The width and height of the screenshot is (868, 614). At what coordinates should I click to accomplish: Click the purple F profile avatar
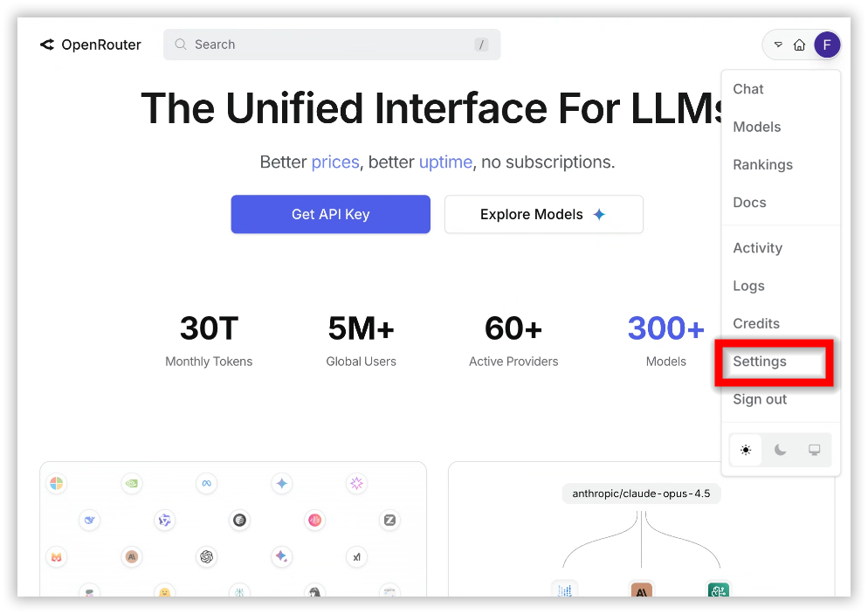point(826,45)
